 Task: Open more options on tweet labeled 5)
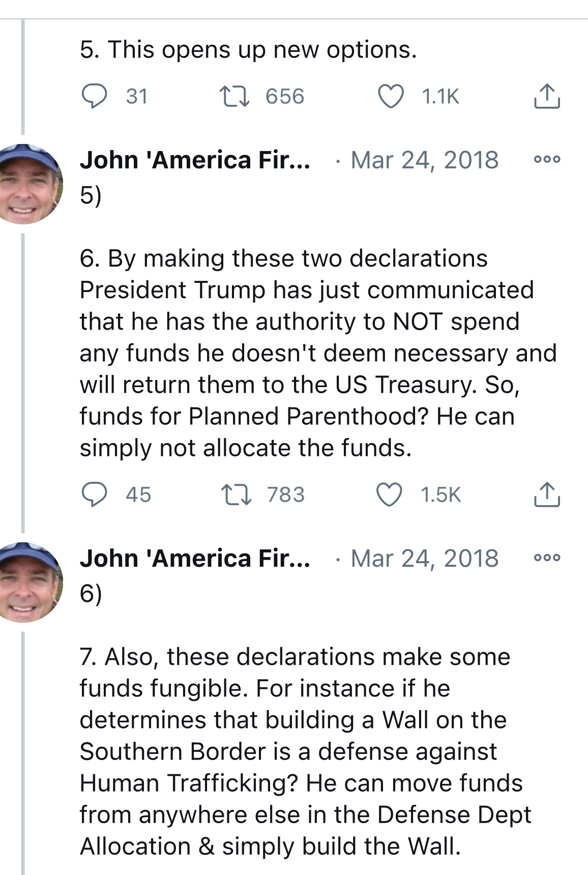[547, 159]
